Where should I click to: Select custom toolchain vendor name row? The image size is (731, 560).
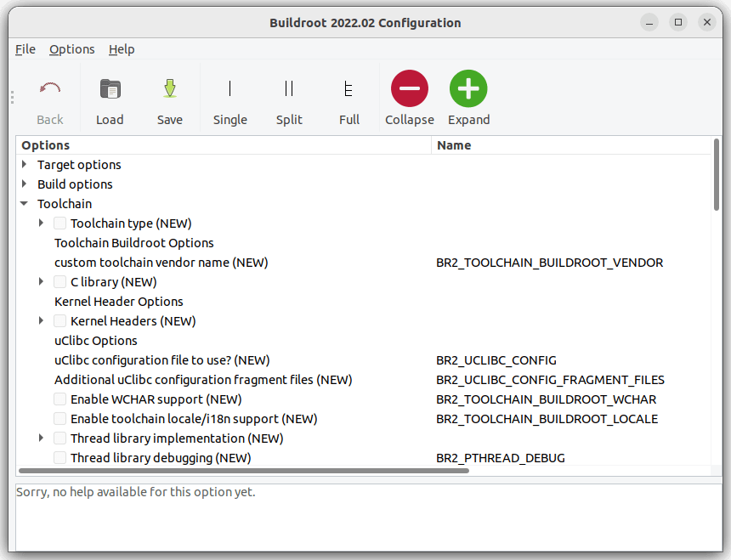(161, 263)
